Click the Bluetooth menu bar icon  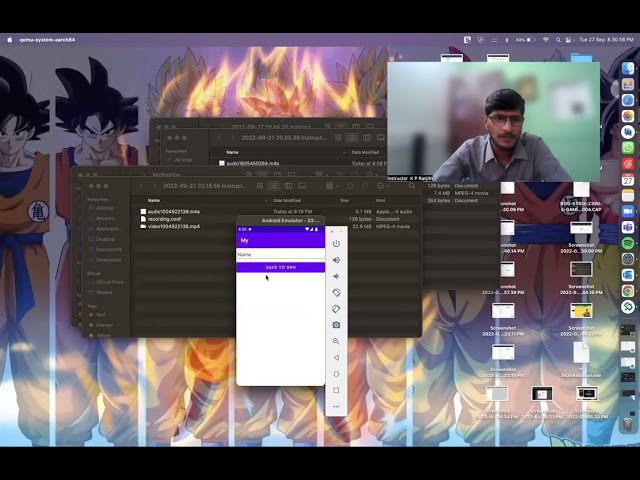pyautogui.click(x=507, y=40)
